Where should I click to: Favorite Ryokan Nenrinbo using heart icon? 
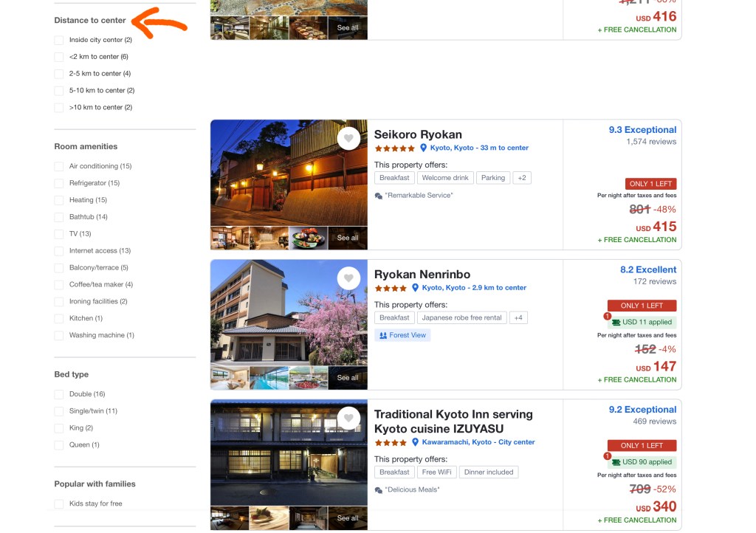348,278
